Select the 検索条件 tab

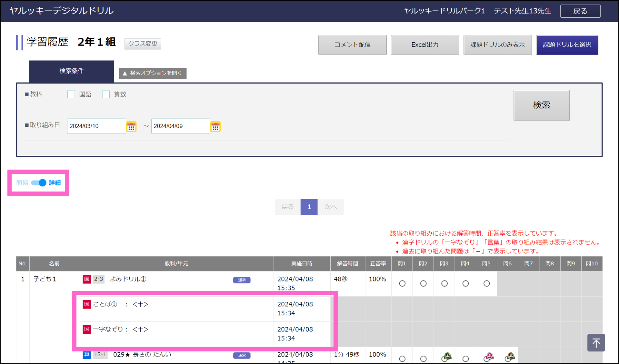coord(71,71)
